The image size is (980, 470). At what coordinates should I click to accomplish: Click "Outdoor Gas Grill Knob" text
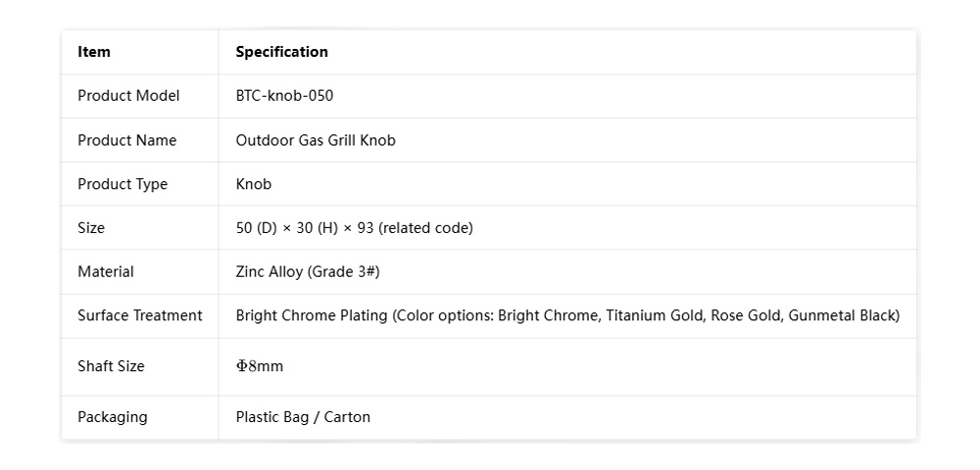point(316,140)
